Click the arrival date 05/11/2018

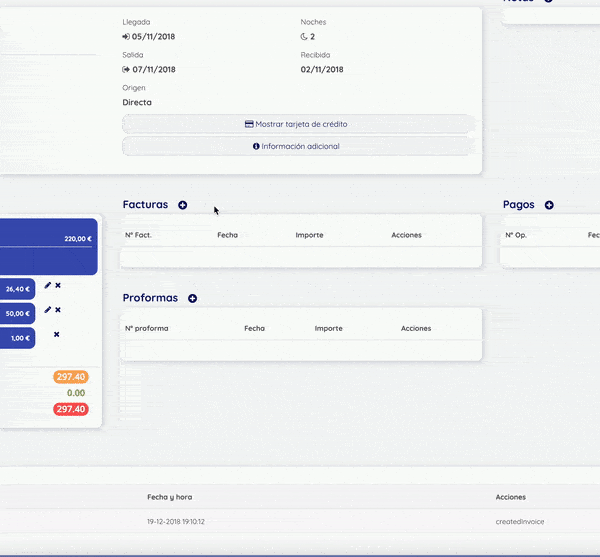click(153, 37)
